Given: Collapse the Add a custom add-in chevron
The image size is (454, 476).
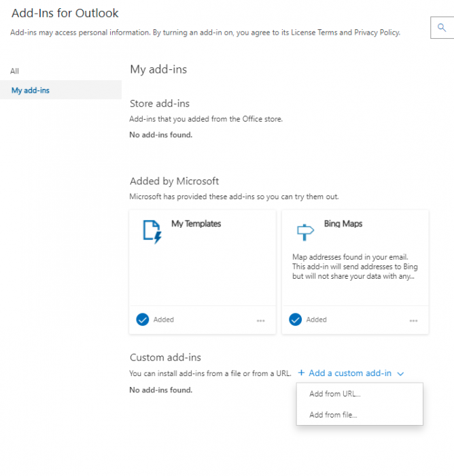Looking at the screenshot, I should (x=401, y=374).
